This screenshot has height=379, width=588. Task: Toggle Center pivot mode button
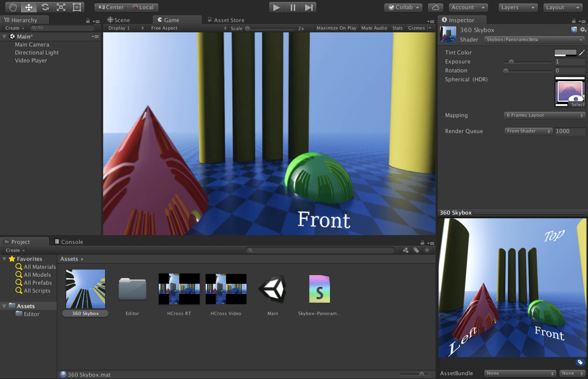coord(111,7)
